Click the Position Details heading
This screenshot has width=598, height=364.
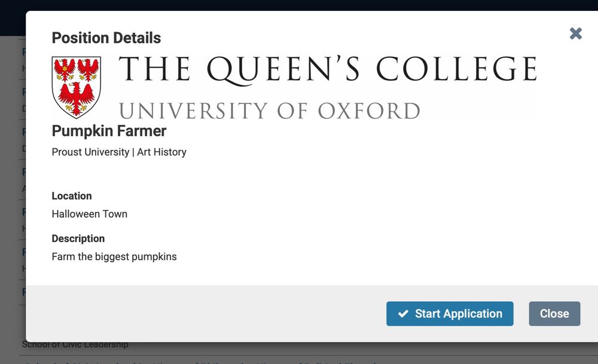pyautogui.click(x=106, y=37)
